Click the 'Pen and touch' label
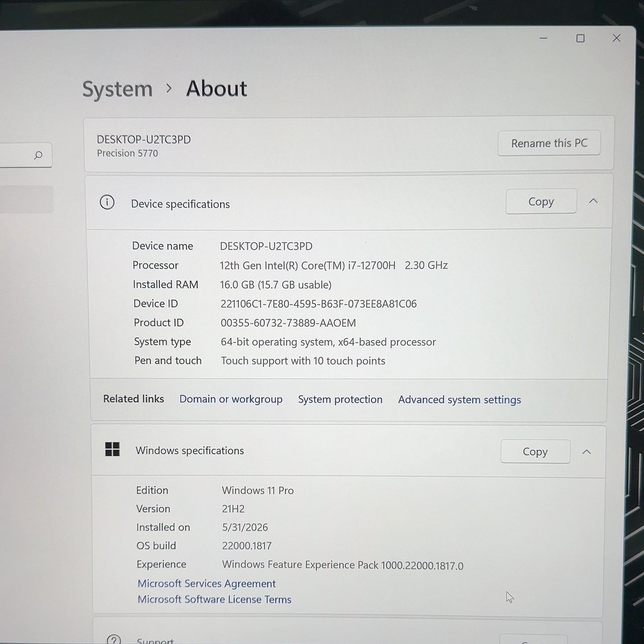Image resolution: width=644 pixels, height=644 pixels. 168,361
